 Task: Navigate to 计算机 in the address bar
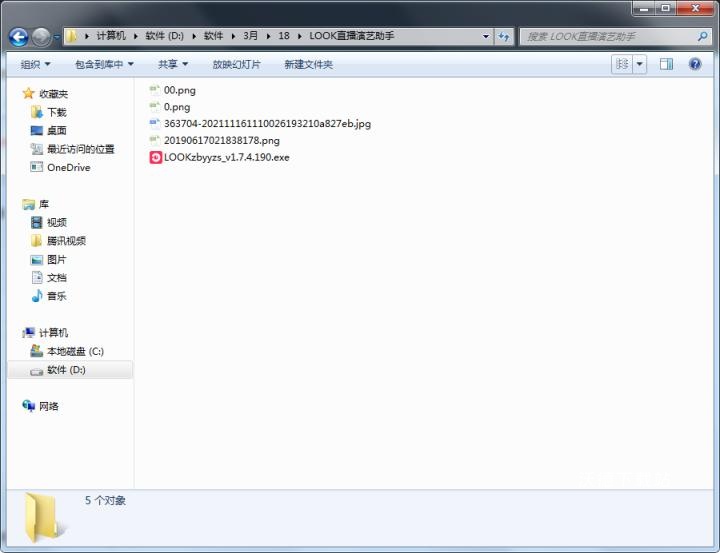pyautogui.click(x=111, y=36)
